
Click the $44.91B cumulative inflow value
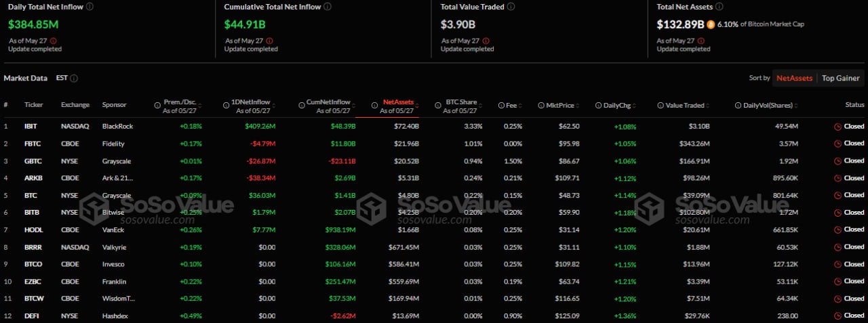click(245, 24)
